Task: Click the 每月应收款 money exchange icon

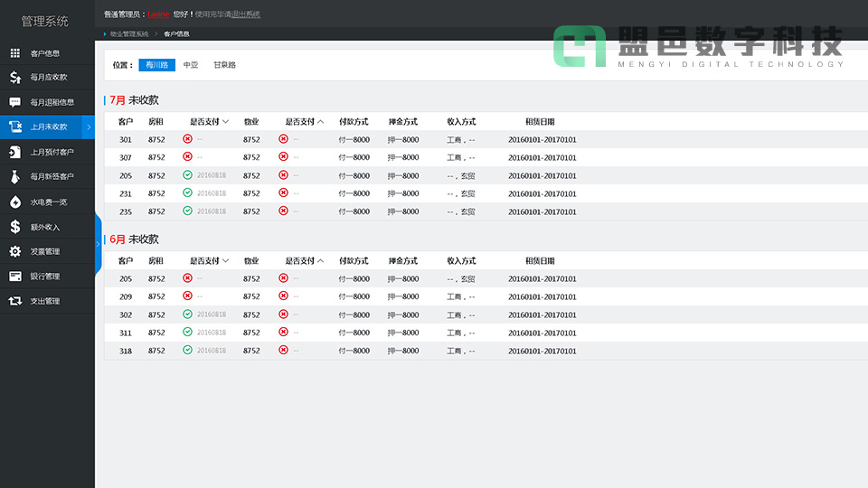Action: point(15,77)
